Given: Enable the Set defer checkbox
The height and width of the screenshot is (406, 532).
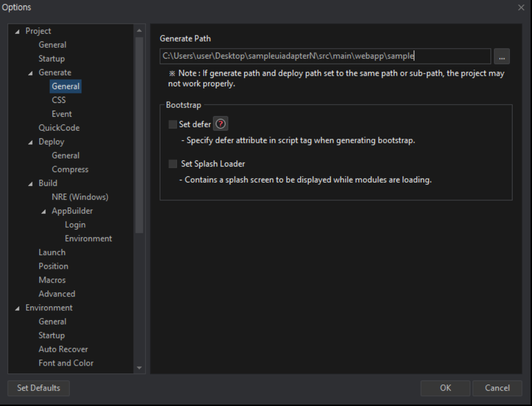Looking at the screenshot, I should click(x=173, y=124).
